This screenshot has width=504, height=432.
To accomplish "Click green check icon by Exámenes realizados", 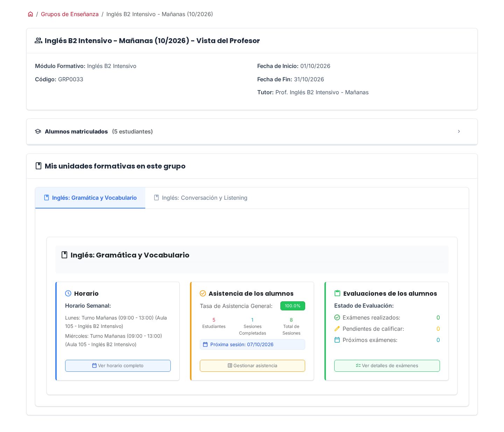I will [x=337, y=317].
